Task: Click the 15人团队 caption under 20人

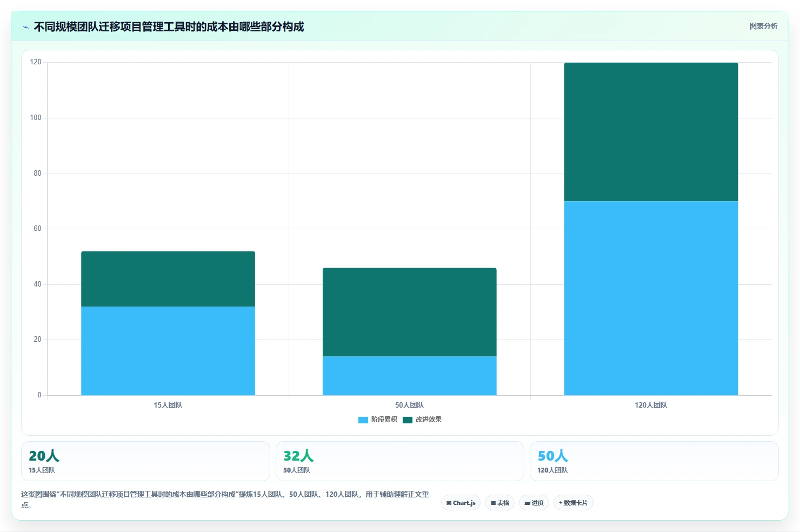Action: [x=42, y=470]
